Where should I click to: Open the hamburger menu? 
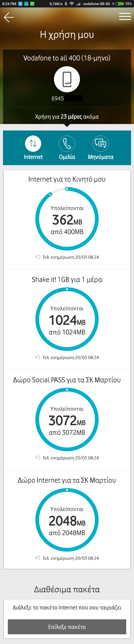point(125,17)
